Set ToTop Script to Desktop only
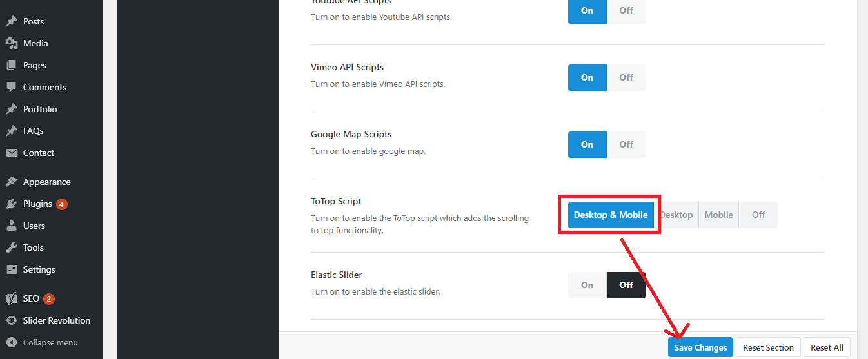868x359 pixels. click(677, 215)
